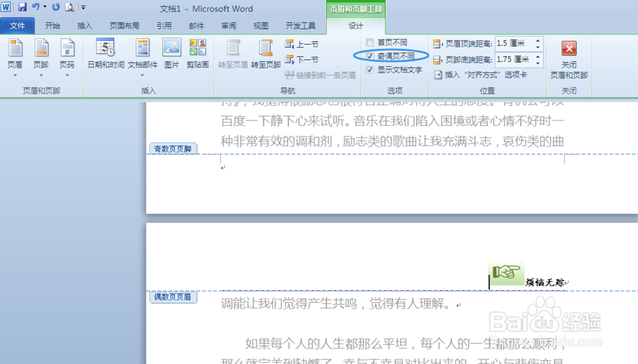Close header and footer with 关闭页眉和页脚

[569, 59]
